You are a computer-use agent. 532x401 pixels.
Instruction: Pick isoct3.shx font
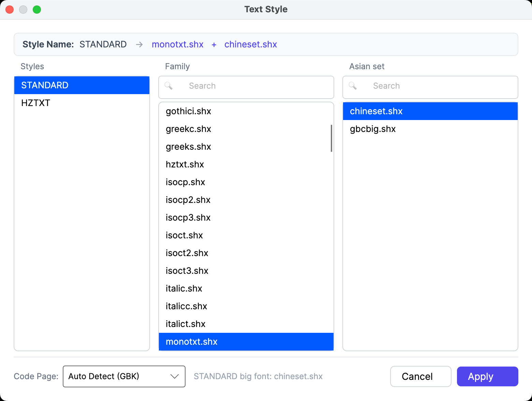pos(246,271)
